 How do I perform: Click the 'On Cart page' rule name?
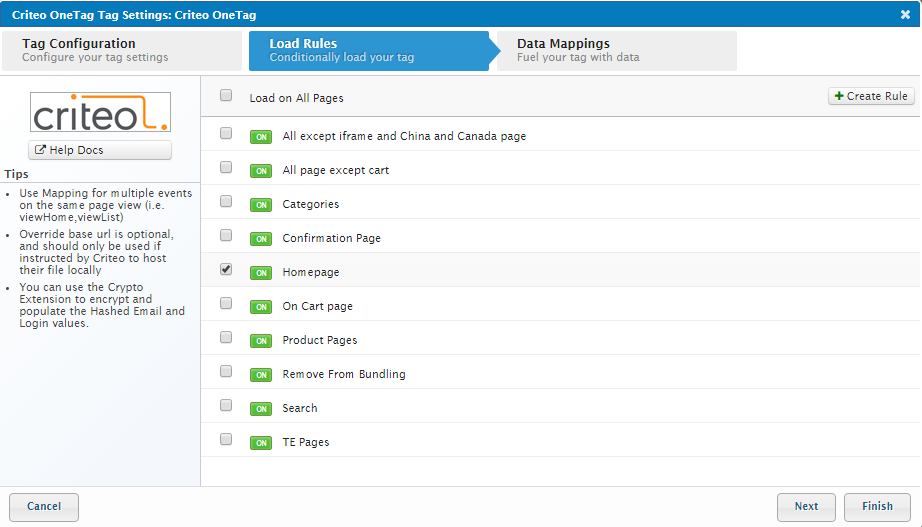318,306
